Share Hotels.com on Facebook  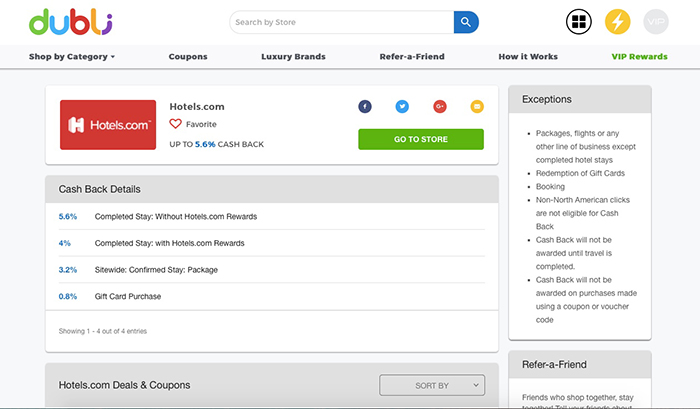(365, 106)
